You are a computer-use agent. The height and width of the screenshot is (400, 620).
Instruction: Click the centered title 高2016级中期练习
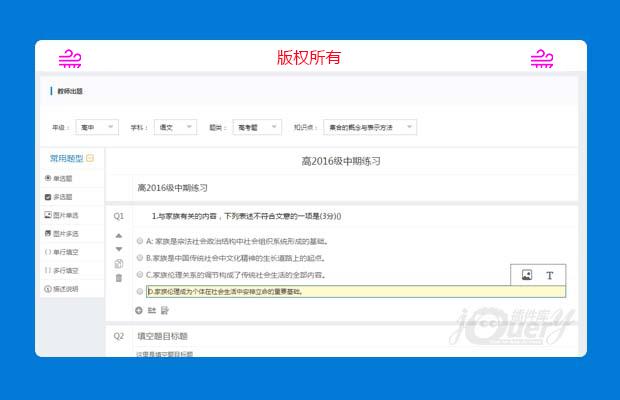click(x=341, y=161)
